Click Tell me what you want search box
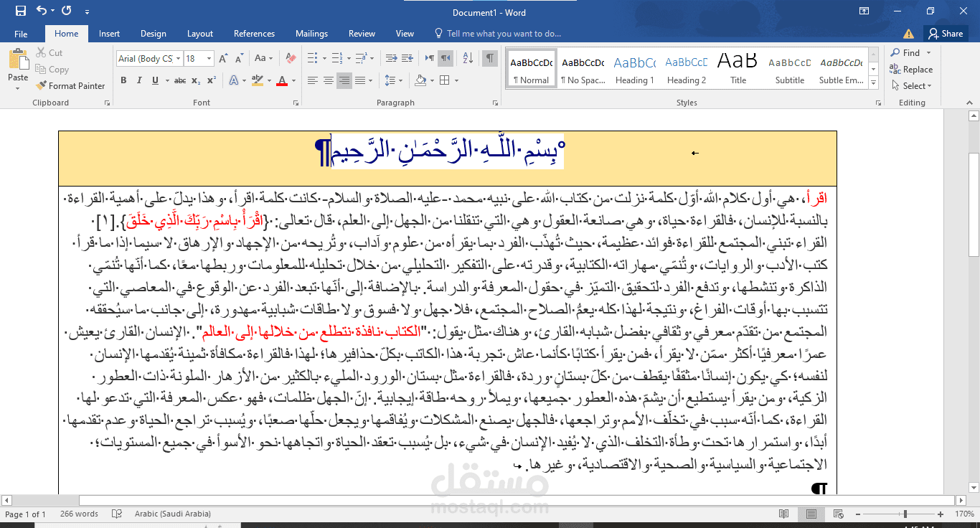The image size is (980, 528). 498,34
